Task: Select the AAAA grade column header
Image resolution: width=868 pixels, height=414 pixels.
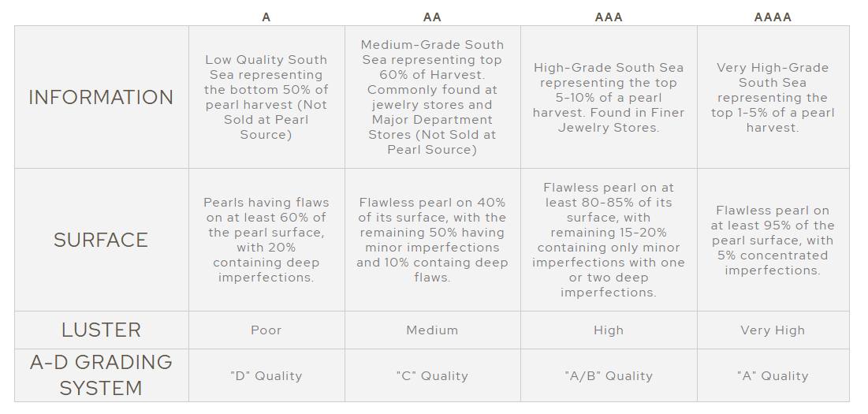Action: click(773, 17)
